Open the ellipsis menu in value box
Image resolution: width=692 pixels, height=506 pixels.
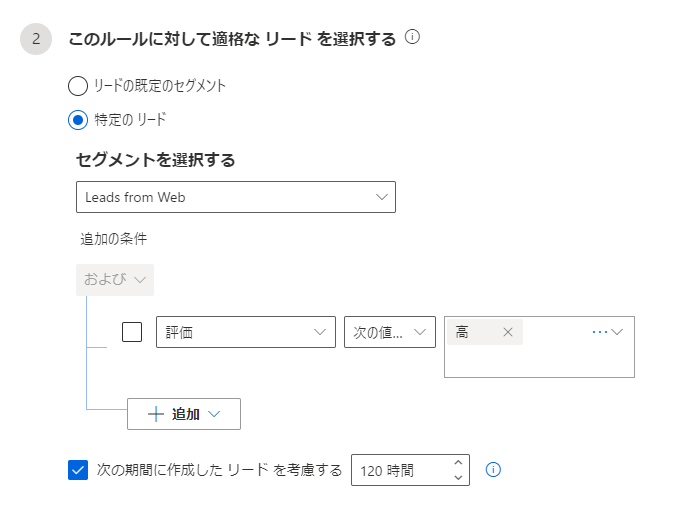click(600, 332)
